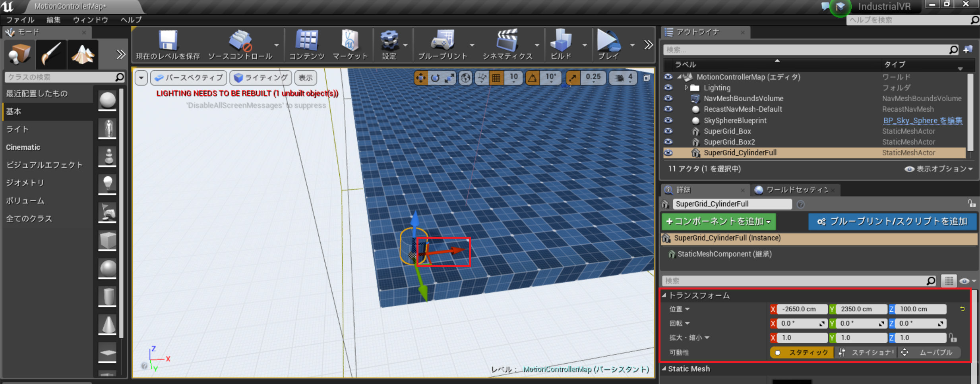Add a new folder in the outliner
This screenshot has width=980, height=384.
968,50
